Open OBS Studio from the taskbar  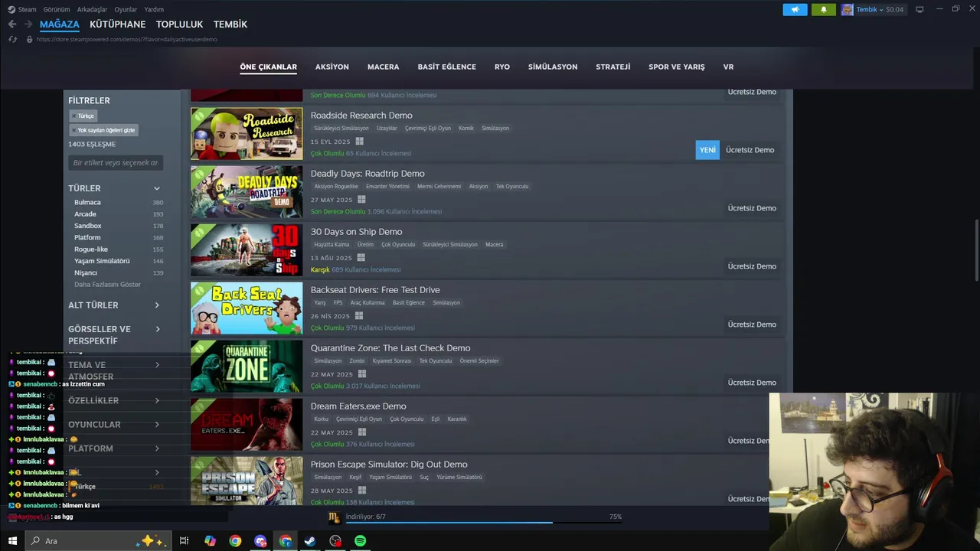click(335, 541)
